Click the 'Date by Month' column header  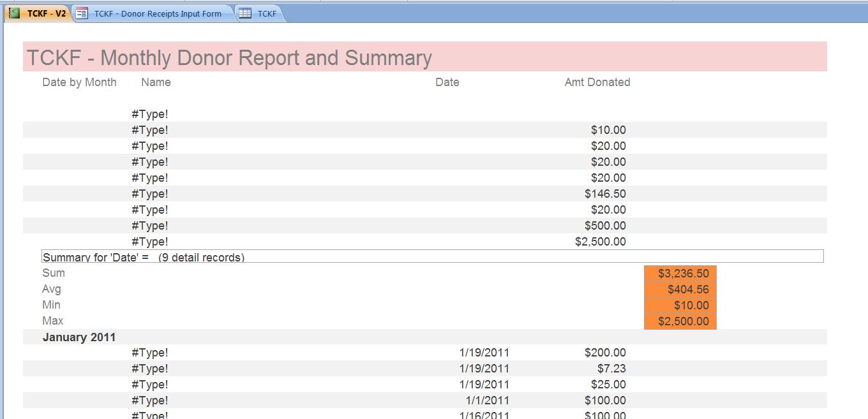79,82
